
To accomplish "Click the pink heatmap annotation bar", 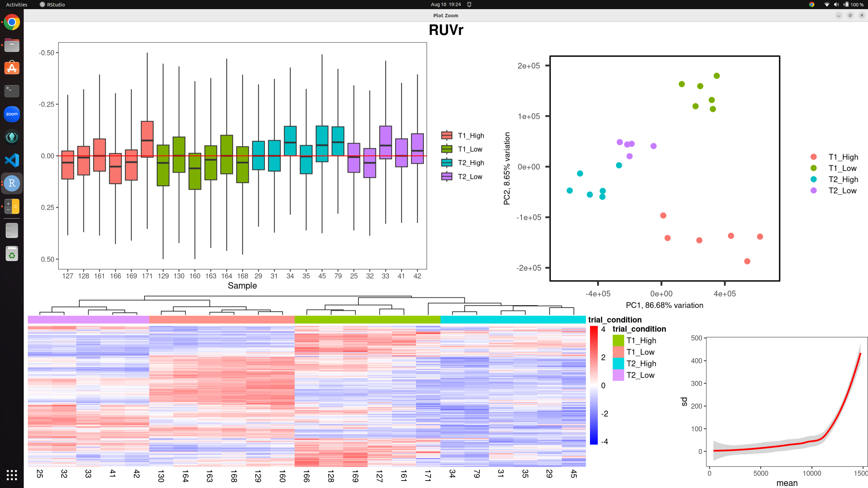I will point(222,320).
